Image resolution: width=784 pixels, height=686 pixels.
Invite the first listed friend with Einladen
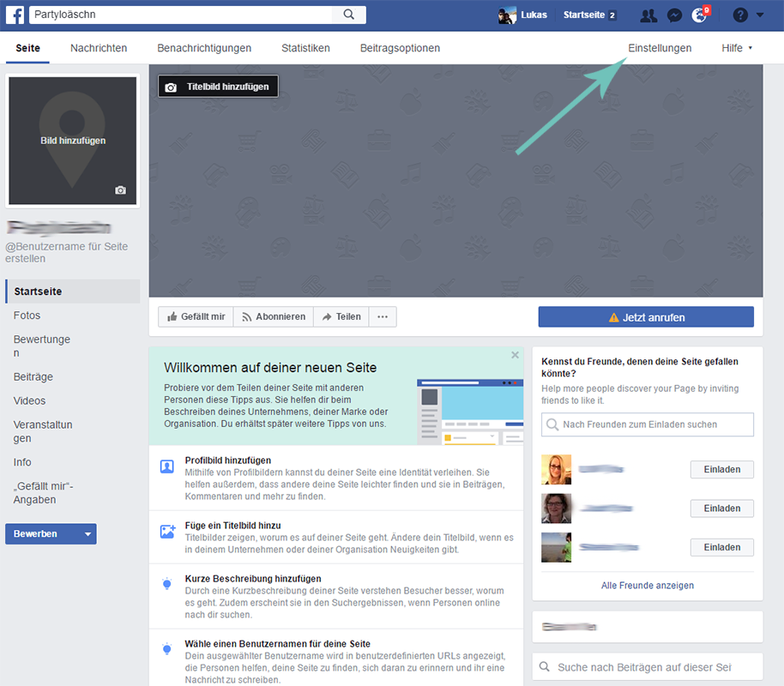tap(722, 470)
